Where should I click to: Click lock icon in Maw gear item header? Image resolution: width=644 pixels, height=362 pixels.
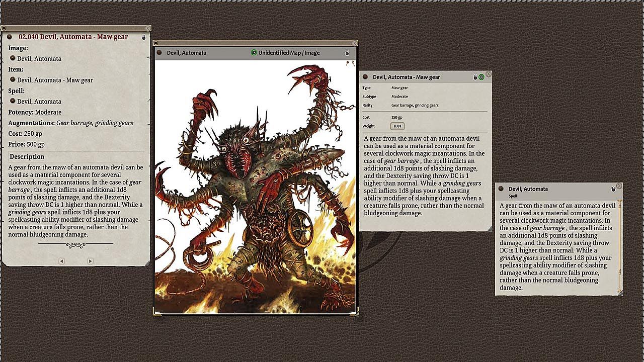coord(475,77)
